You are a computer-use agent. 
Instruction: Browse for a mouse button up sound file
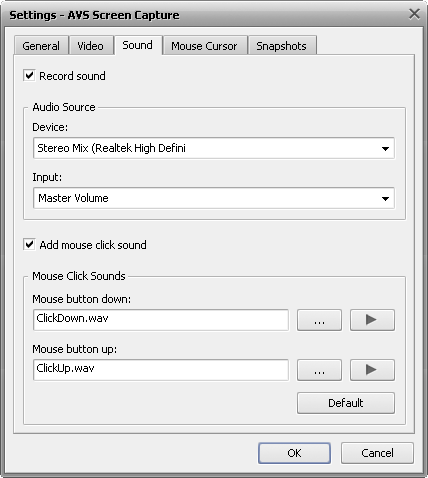click(319, 370)
